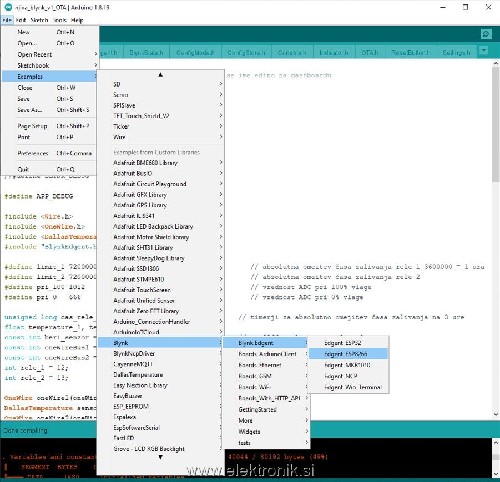500x482 pixels.
Task: Open Adafruit LED Backpack Library examples
Action: tap(161, 226)
